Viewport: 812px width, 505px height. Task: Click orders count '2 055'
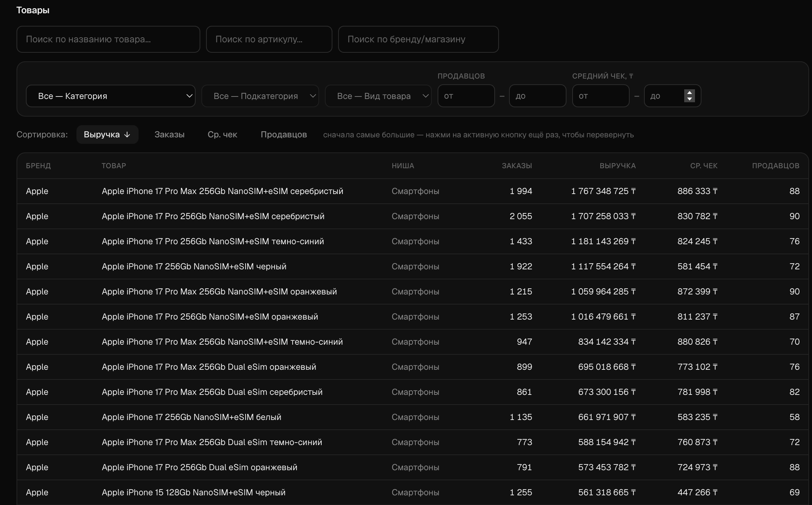521,216
